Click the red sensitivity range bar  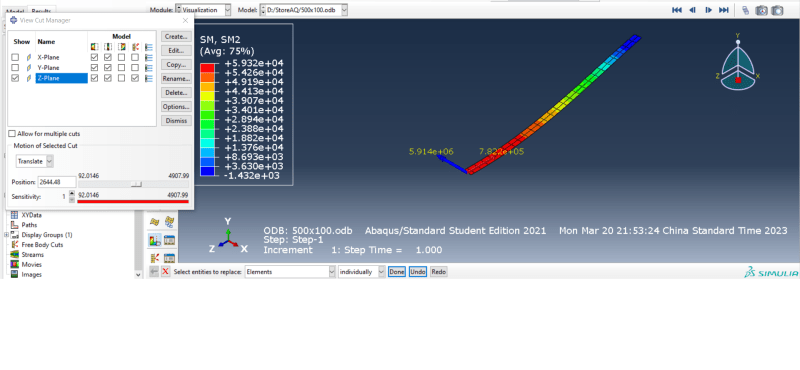pyautogui.click(x=133, y=201)
